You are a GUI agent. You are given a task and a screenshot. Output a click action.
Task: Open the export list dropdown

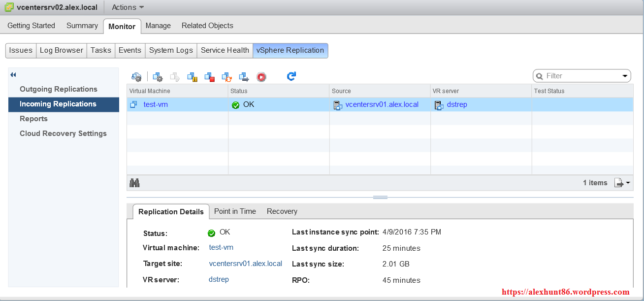click(622, 183)
